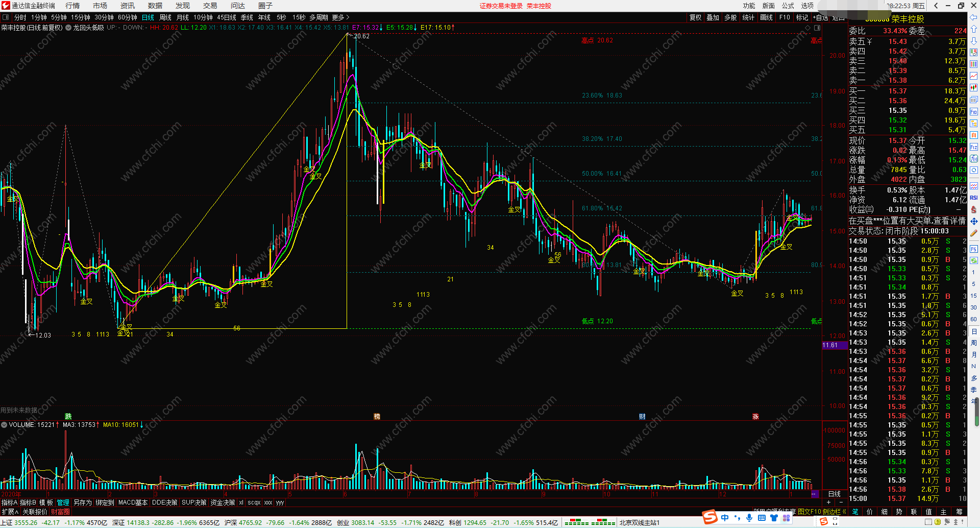Click the 关联报价 button

coord(35,512)
